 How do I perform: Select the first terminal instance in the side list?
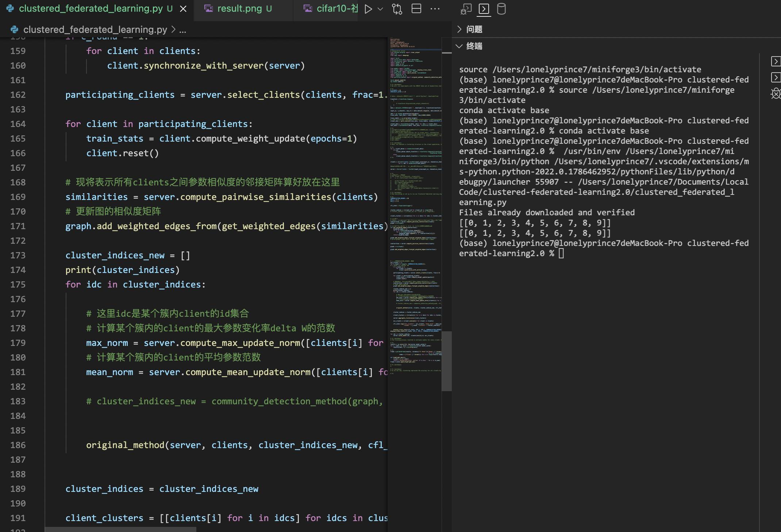click(x=776, y=61)
